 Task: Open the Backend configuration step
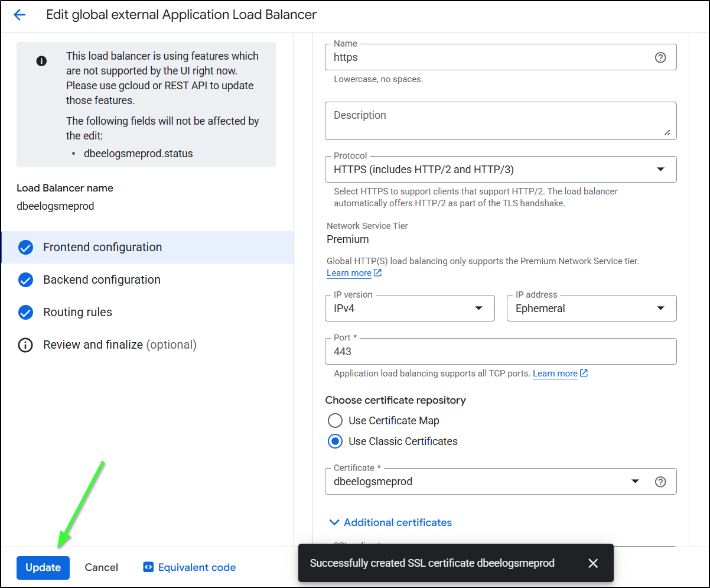pos(102,280)
